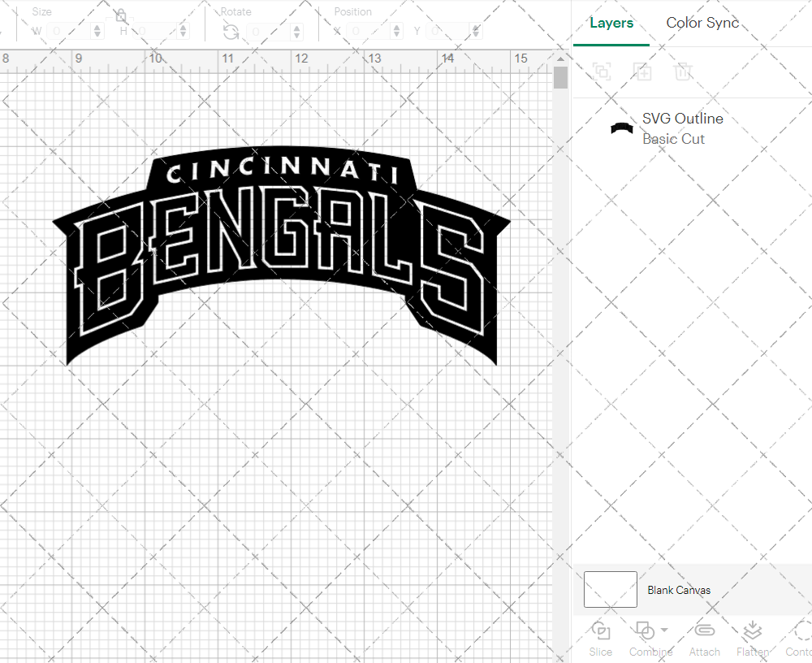812x663 pixels.
Task: Click the Width stepper arrows
Action: click(x=97, y=31)
